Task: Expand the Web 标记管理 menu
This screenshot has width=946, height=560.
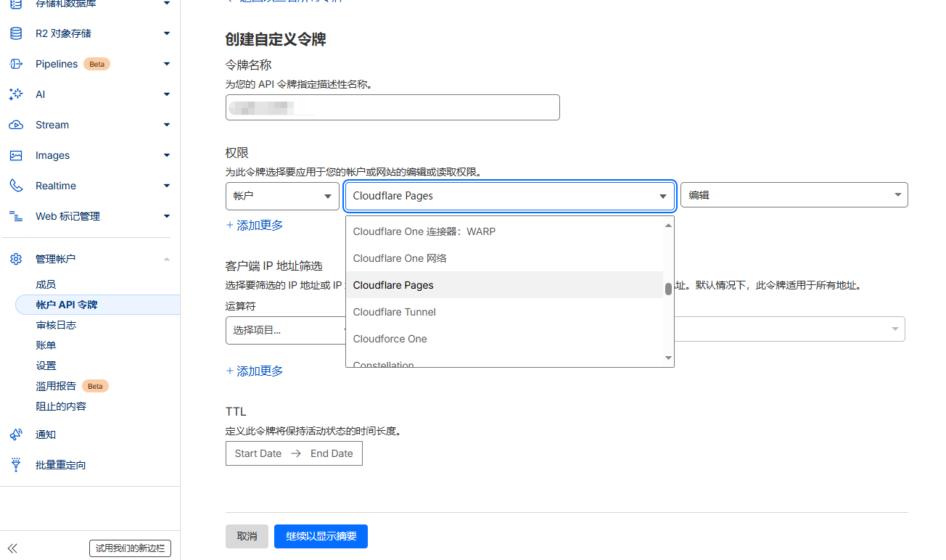Action: click(x=167, y=216)
